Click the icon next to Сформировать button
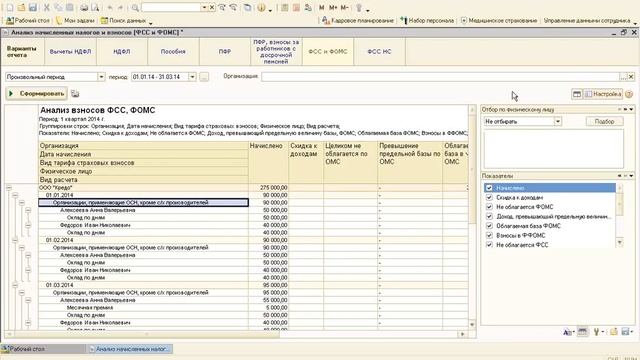Image resolution: width=640 pixels, height=360 pixels. 75,94
